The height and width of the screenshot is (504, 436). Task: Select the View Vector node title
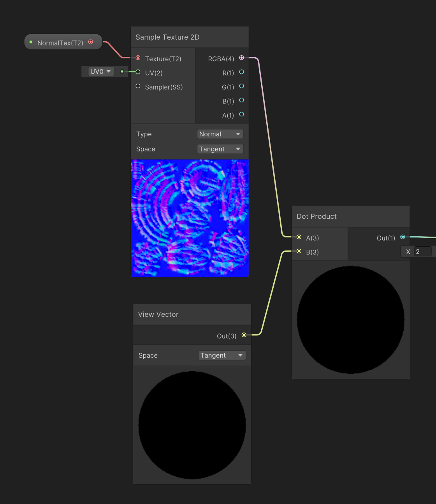(x=158, y=314)
